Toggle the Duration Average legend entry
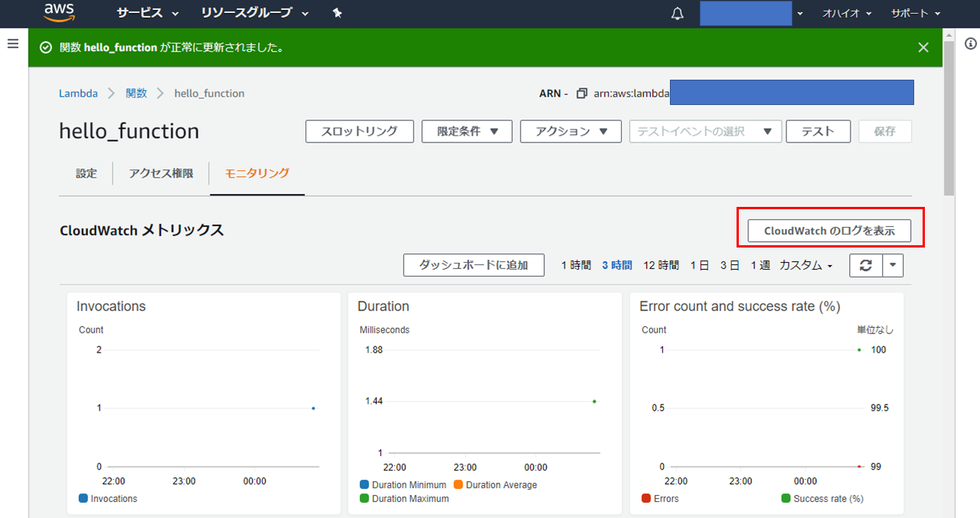The height and width of the screenshot is (518, 980). coord(495,485)
